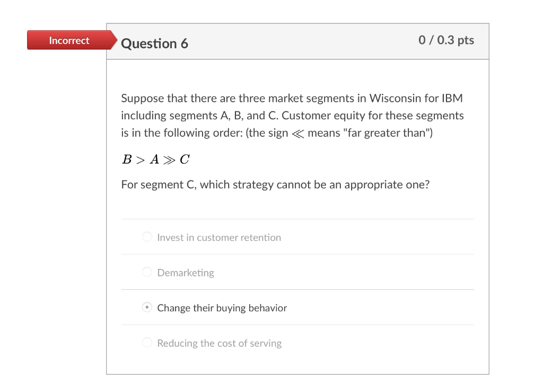Click the "Reducing the cost of serving" label
Viewport: 543px width, 392px height.
[219, 343]
